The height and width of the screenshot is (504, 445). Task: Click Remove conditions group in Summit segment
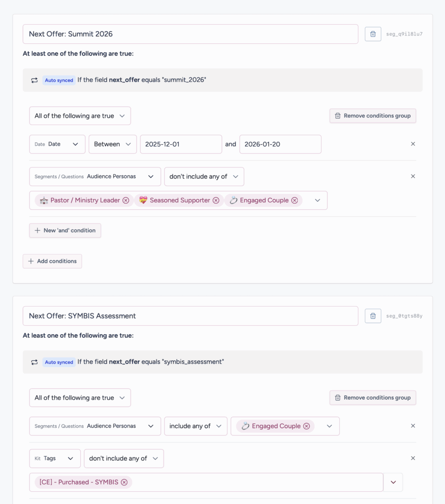point(373,116)
